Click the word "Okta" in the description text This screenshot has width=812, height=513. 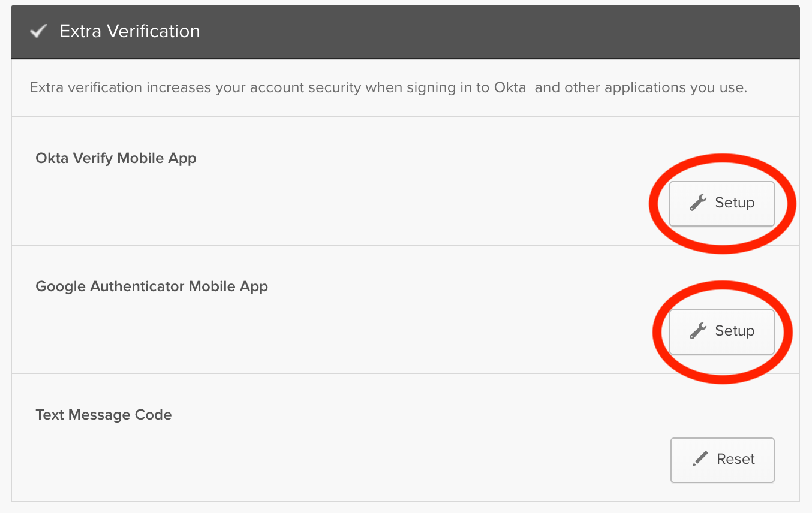[510, 87]
